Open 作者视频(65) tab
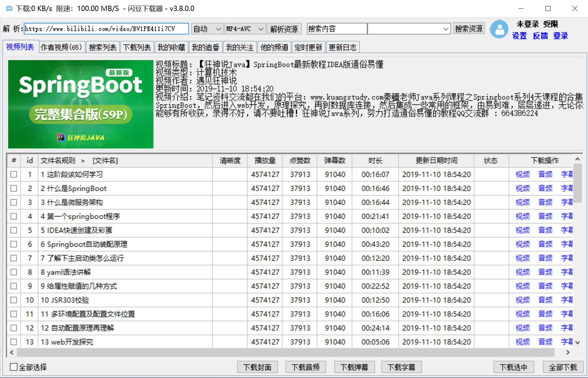The image size is (588, 378). pyautogui.click(x=61, y=47)
